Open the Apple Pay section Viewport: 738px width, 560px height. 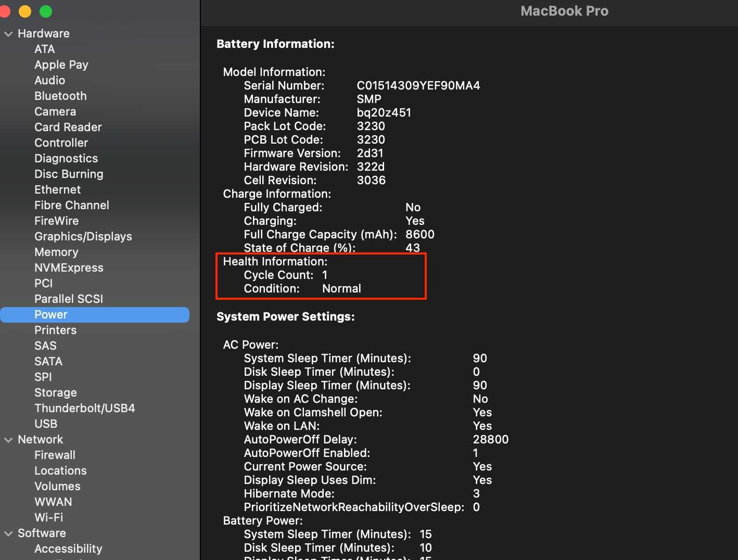(x=61, y=65)
